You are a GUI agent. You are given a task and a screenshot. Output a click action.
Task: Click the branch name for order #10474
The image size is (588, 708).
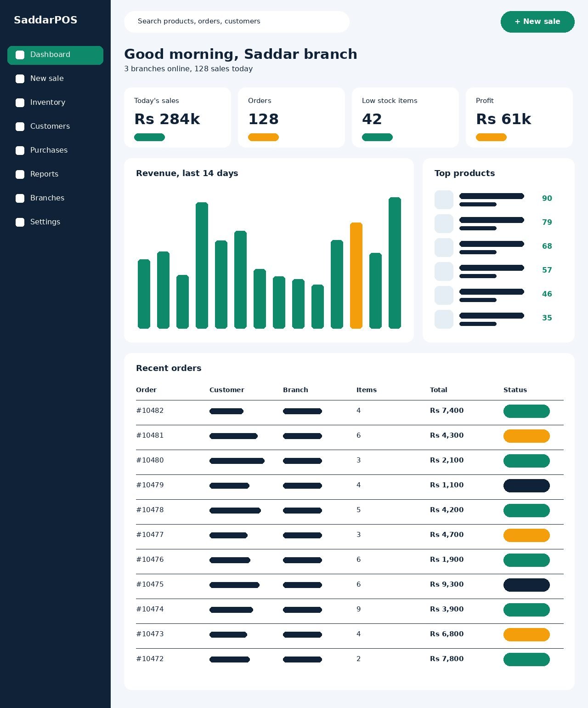tap(302, 610)
